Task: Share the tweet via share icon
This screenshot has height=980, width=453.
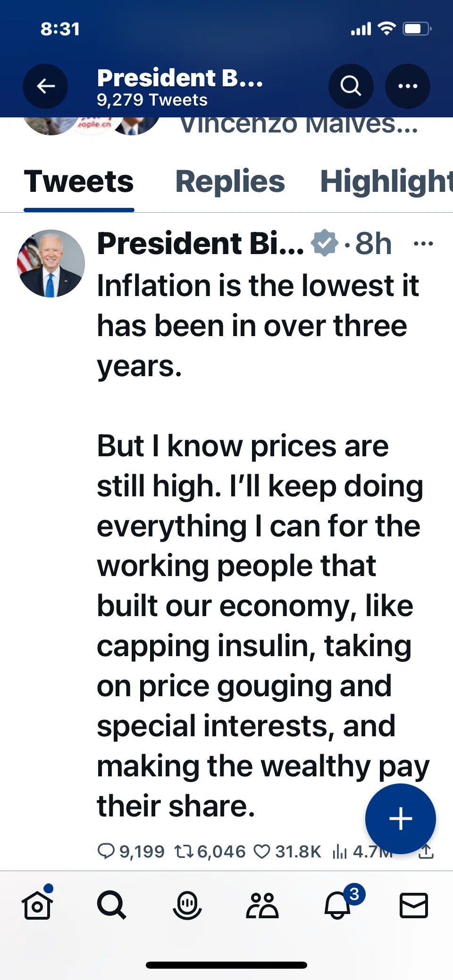Action: click(x=426, y=851)
